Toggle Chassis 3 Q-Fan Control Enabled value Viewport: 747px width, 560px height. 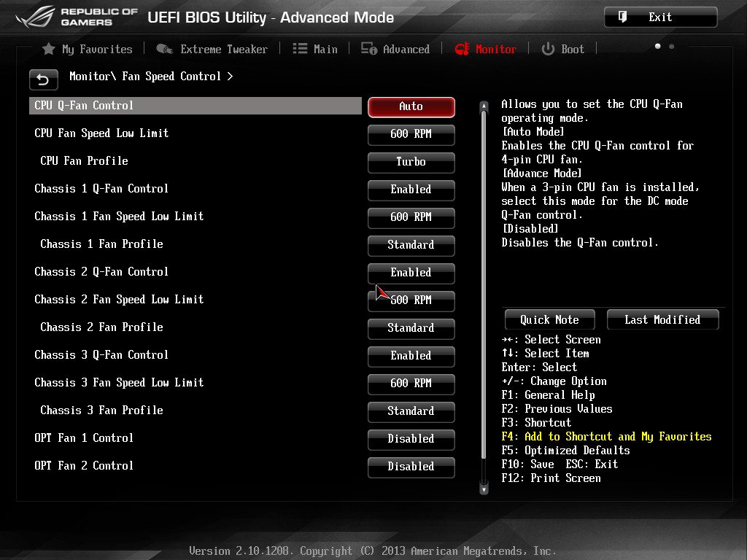[411, 356]
